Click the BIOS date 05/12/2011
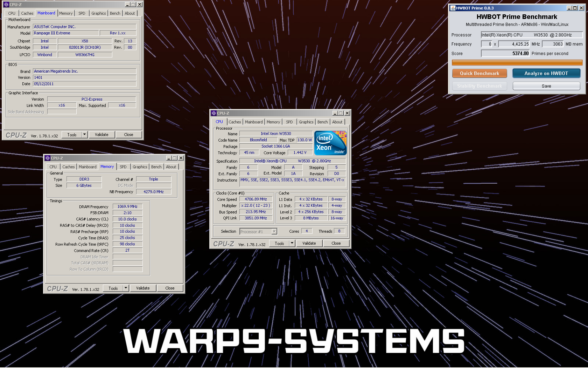This screenshot has width=588, height=368. 85,84
